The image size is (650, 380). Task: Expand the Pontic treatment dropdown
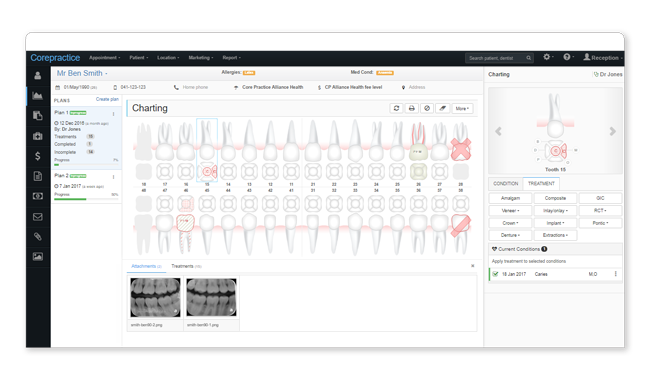pos(600,223)
